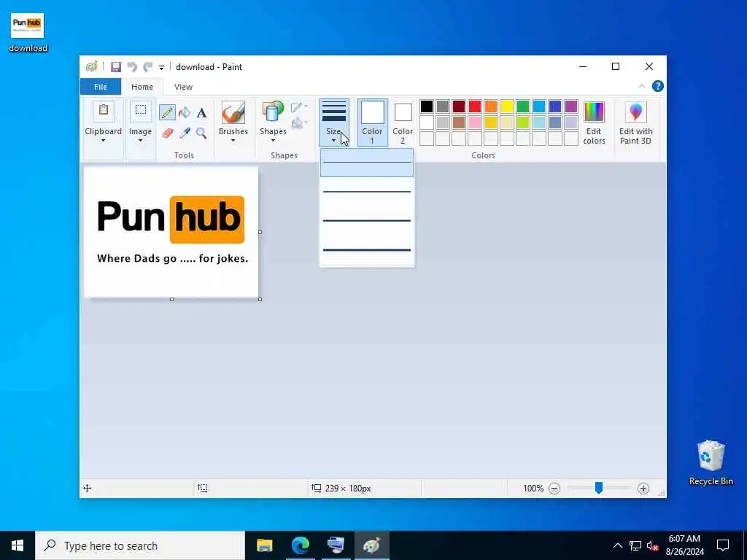This screenshot has height=560, width=747.
Task: Open the Clipboard dropdown arrow
Action: 103,141
